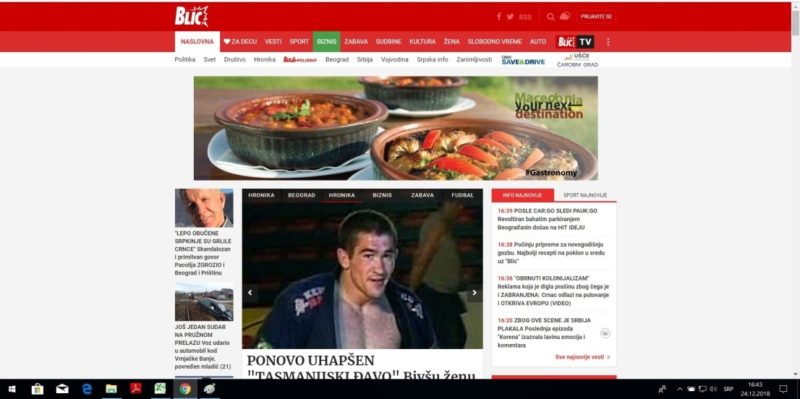Open Sve najnovije vesti link
This screenshot has width=800, height=399.
point(582,357)
